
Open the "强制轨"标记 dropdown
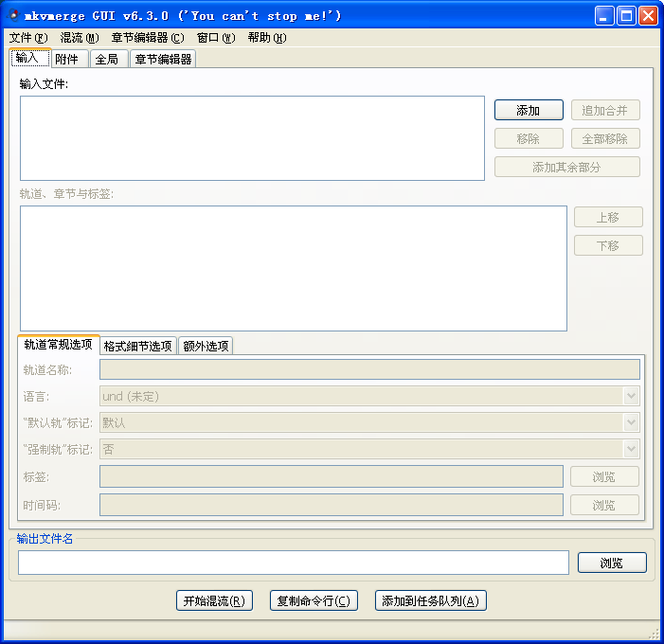(369, 449)
